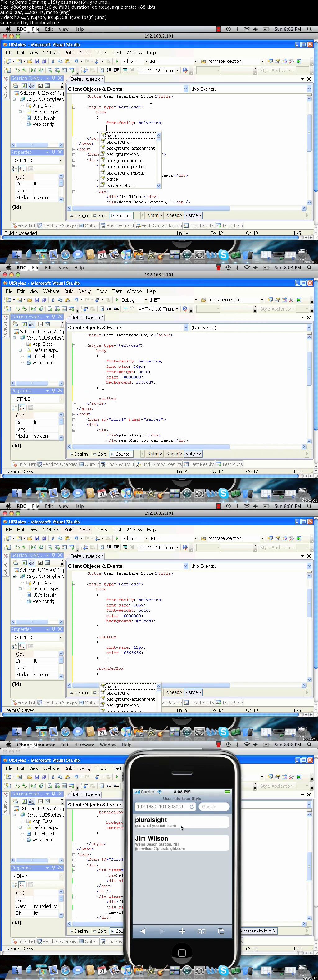Viewport: 318px width, 980px height.
Task: Click the <head> tag navigator in 8:02 PM frame
Action: 174,215
